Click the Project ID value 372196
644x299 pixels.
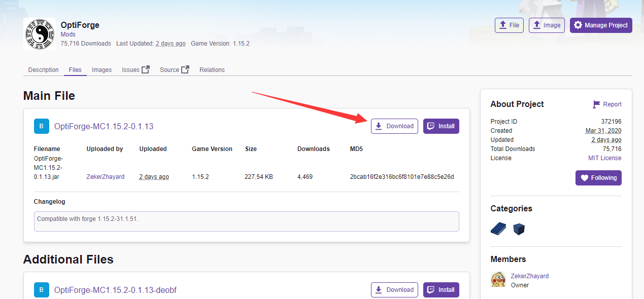pyautogui.click(x=611, y=122)
